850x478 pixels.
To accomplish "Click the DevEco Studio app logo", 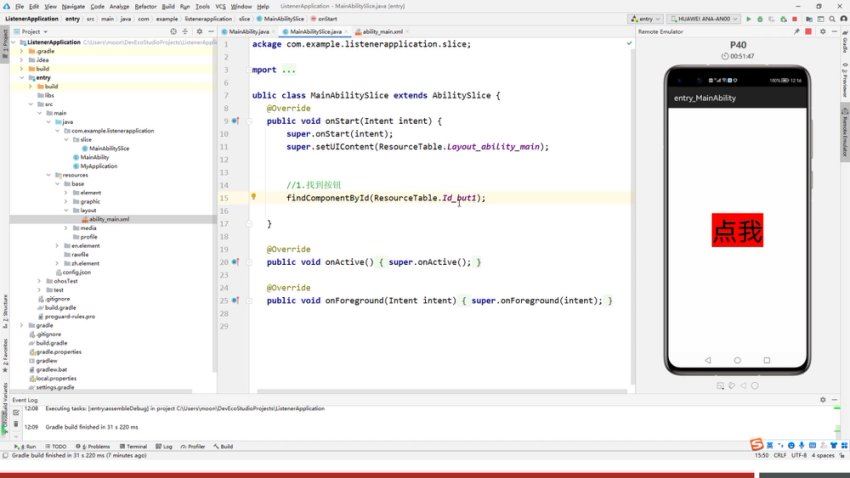I will click(x=7, y=7).
